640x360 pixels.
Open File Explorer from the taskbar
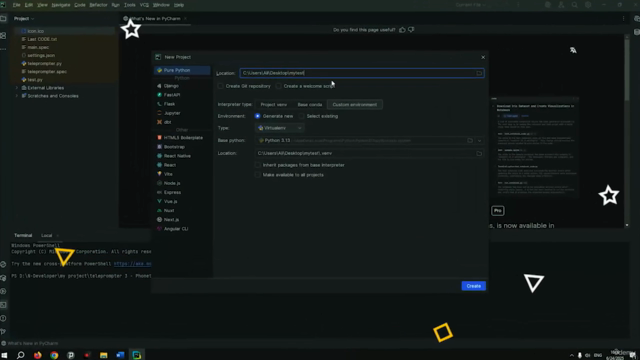pos(104,355)
